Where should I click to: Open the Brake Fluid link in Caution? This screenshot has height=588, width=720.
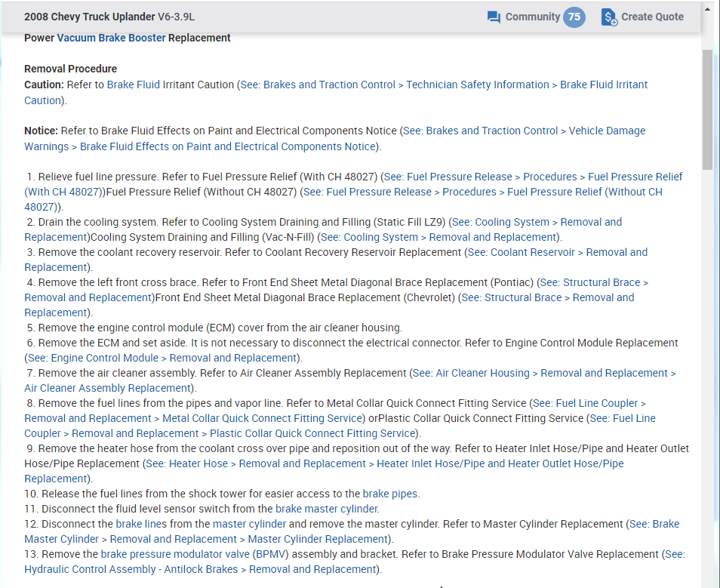133,85
